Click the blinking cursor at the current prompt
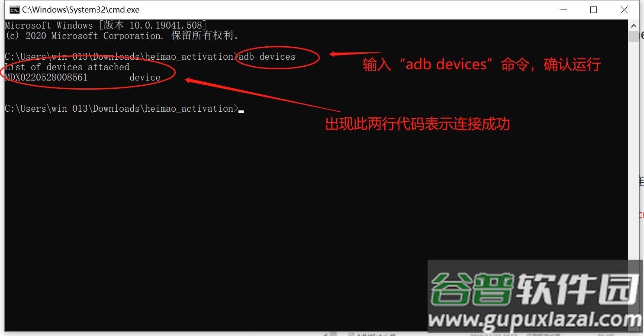644x336 pixels. (241, 111)
